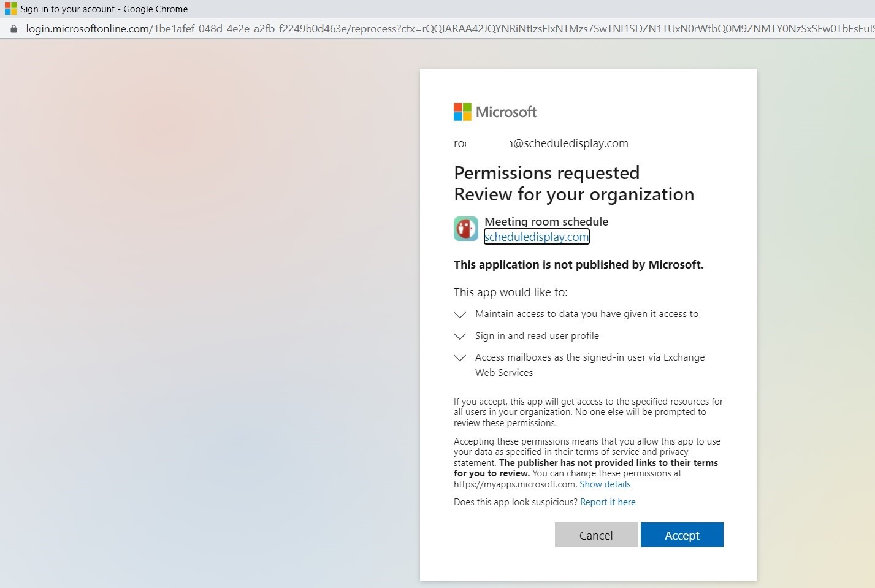Expand the Access mailboxes via Exchange permission

point(460,357)
